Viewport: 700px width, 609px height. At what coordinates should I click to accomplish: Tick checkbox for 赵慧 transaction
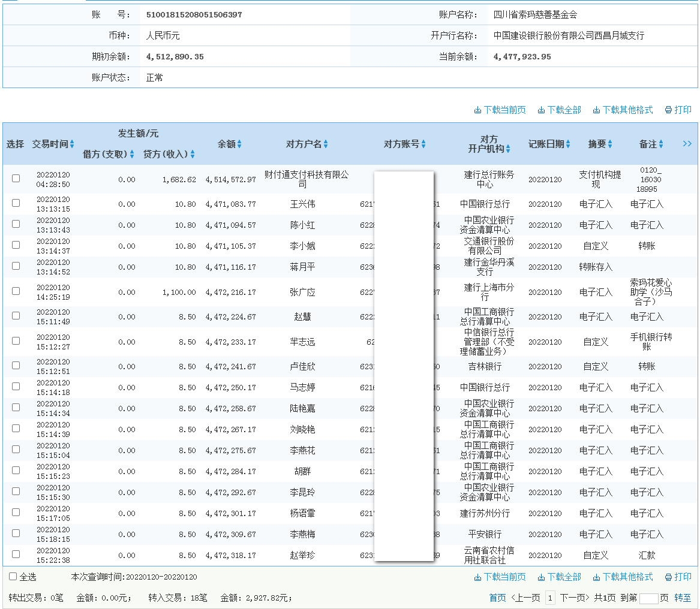tap(16, 315)
